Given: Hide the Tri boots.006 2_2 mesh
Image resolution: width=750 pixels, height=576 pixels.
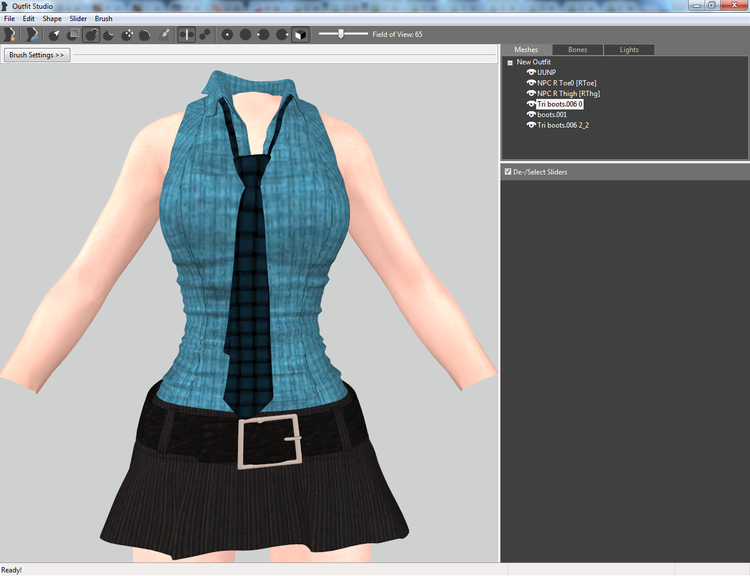Looking at the screenshot, I should 531,125.
